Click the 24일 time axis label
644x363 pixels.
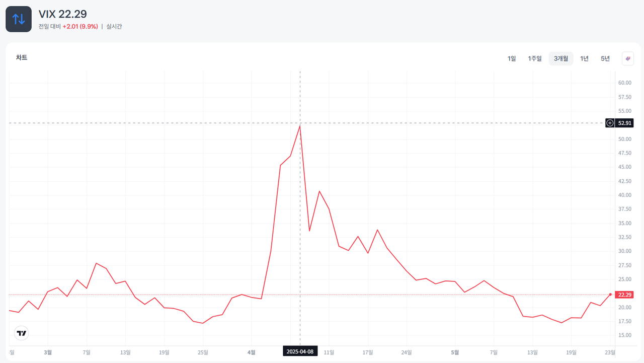tap(407, 352)
